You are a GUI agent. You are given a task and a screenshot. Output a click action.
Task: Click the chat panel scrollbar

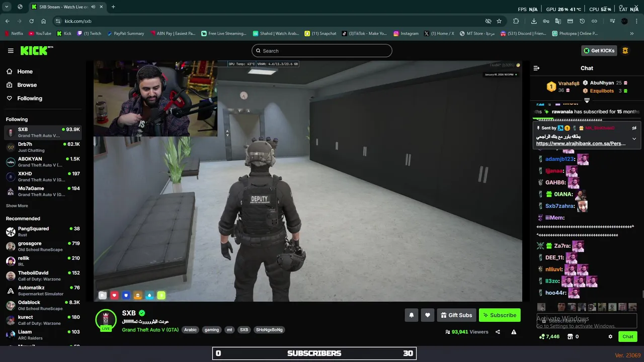(642, 294)
